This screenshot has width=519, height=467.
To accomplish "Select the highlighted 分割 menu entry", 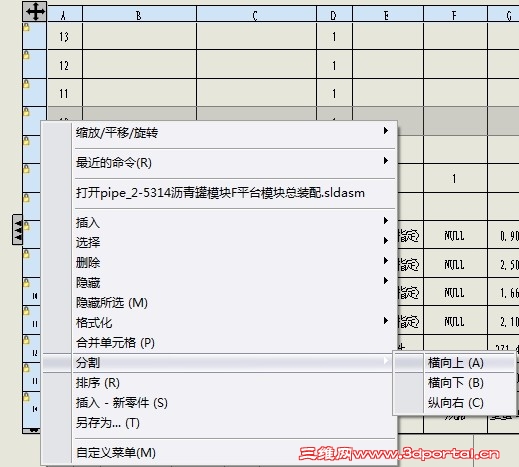I will click(219, 363).
